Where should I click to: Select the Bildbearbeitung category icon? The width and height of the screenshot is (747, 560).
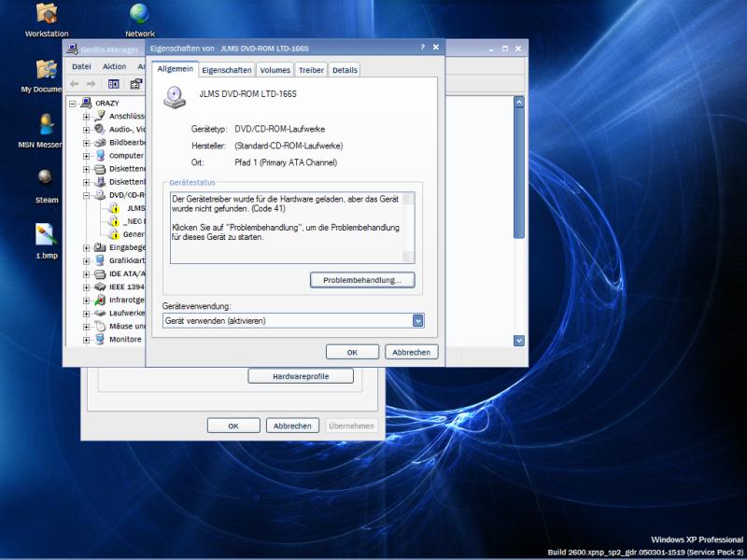coord(100,143)
